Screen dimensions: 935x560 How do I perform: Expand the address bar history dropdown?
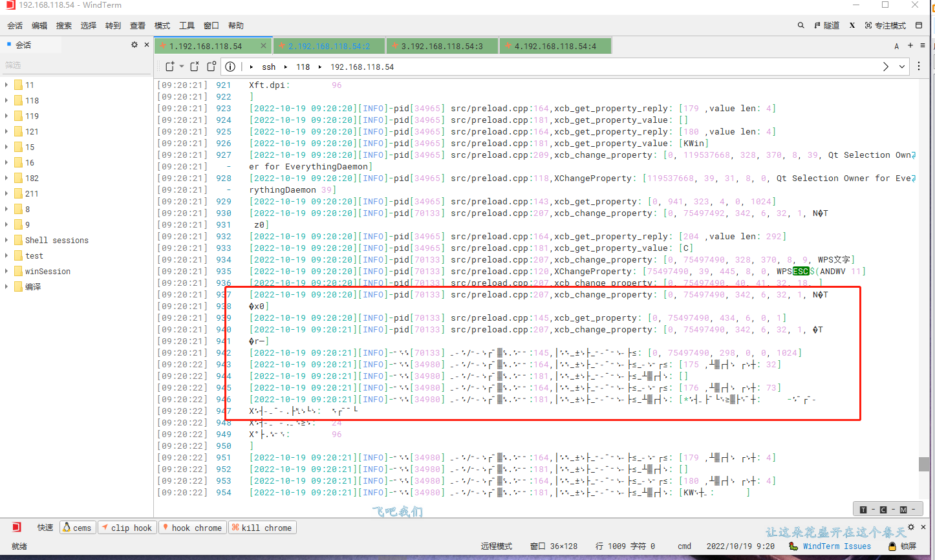[x=902, y=67]
